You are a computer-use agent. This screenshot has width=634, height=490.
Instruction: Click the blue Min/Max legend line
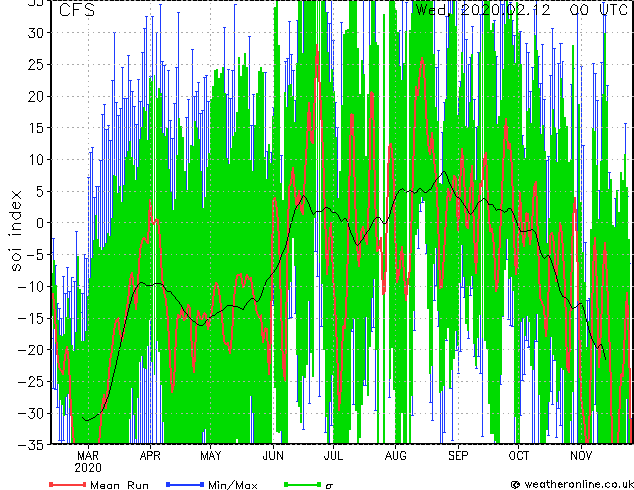point(185,484)
